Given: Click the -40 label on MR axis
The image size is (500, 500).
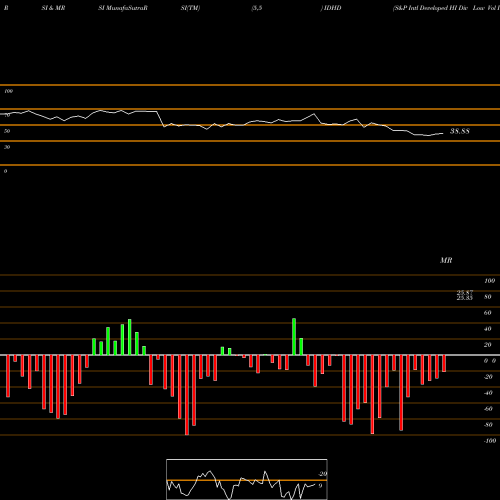Looking at the screenshot, I should (488, 393).
